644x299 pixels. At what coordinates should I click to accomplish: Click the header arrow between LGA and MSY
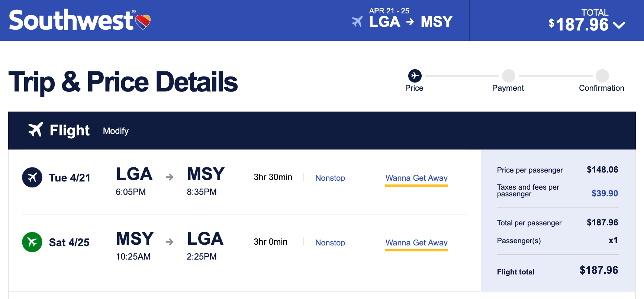click(410, 22)
